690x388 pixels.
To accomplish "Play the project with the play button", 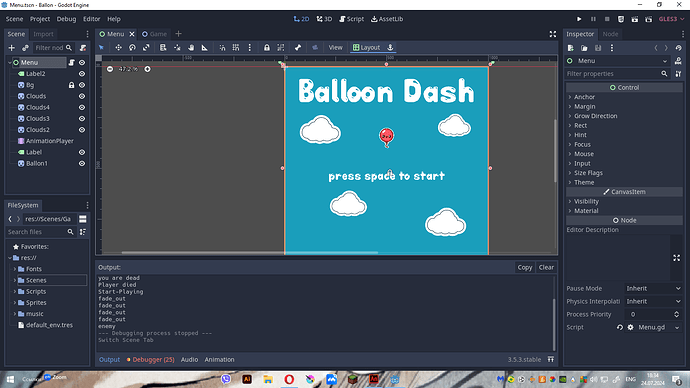I will click(x=579, y=19).
